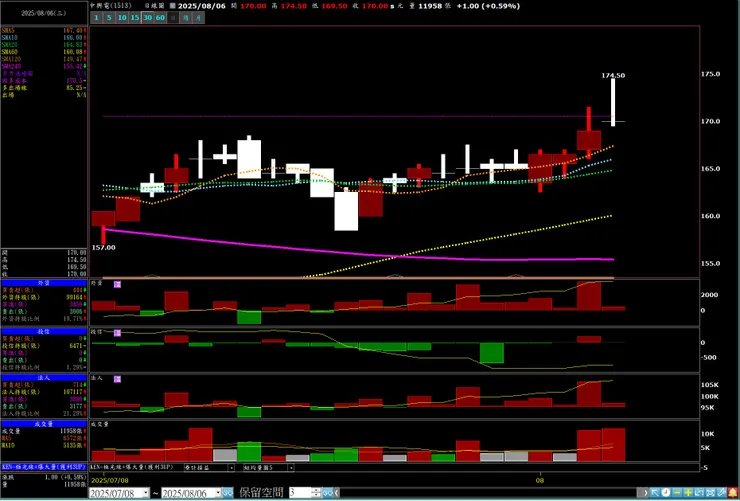Click the SMA5 indicator row

(44, 30)
